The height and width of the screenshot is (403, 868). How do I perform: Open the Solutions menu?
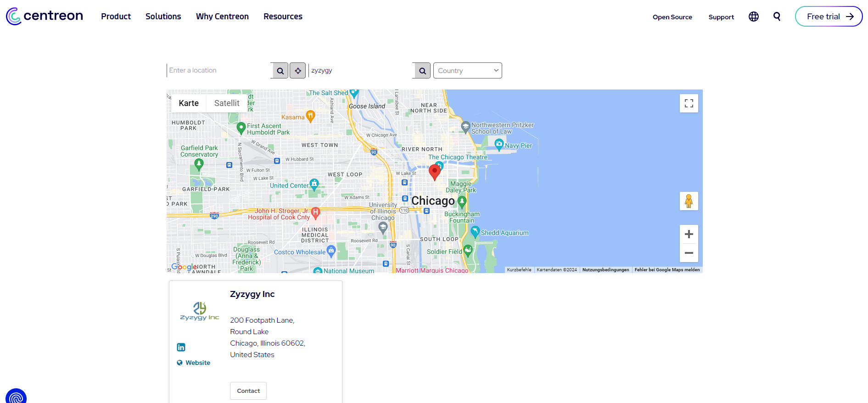point(163,17)
